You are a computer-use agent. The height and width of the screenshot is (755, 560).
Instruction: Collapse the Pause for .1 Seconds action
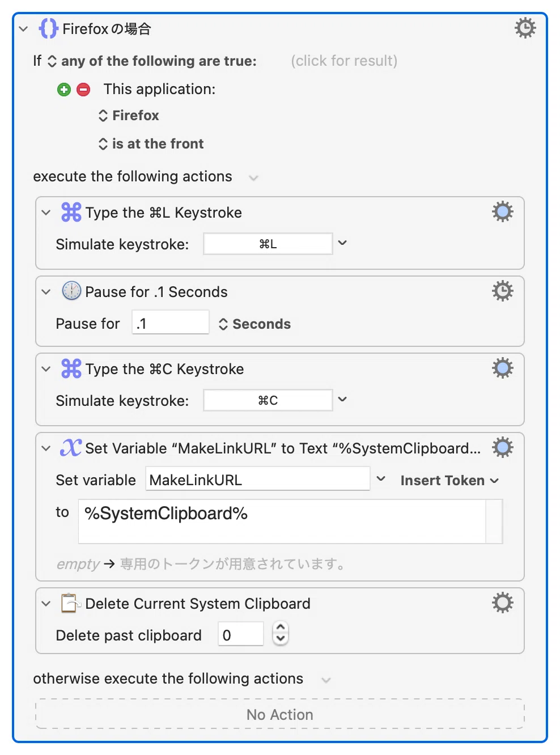click(x=46, y=292)
